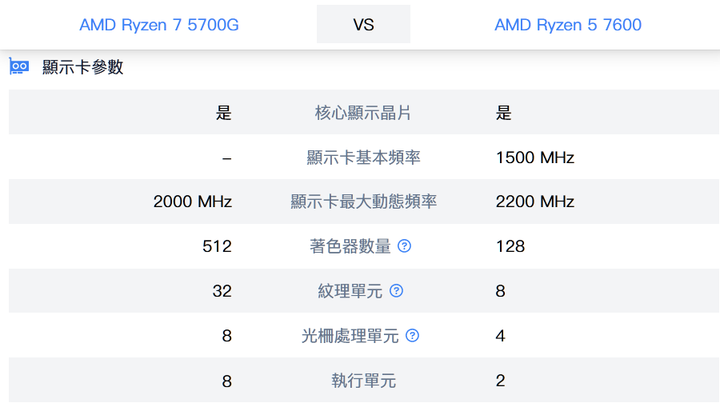
Task: Open the AMD Ryzen 7 5700G link
Action: (159, 25)
